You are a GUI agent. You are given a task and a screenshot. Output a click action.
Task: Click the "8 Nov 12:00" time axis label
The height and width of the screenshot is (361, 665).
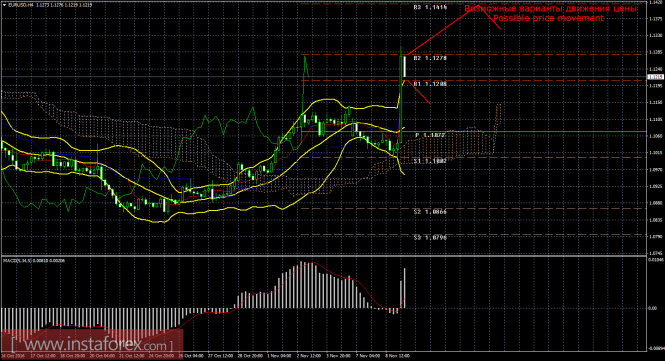[x=397, y=356]
